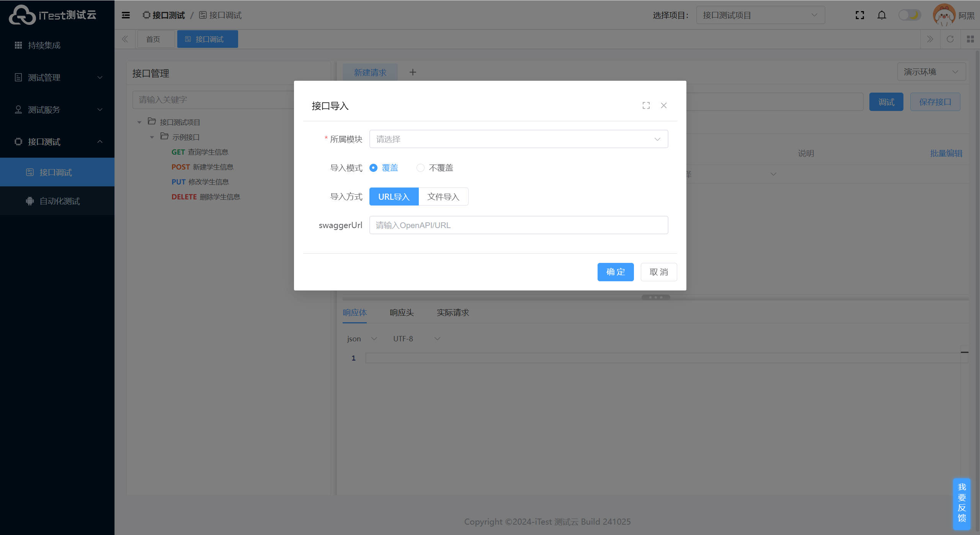This screenshot has width=980, height=535.
Task: Select the 不覆盖 radio option
Action: click(421, 168)
